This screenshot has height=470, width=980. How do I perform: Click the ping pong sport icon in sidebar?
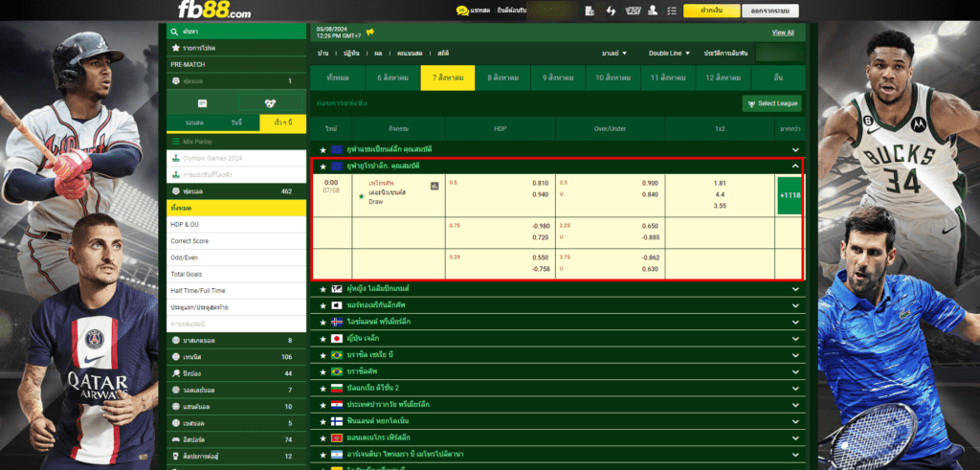176,373
